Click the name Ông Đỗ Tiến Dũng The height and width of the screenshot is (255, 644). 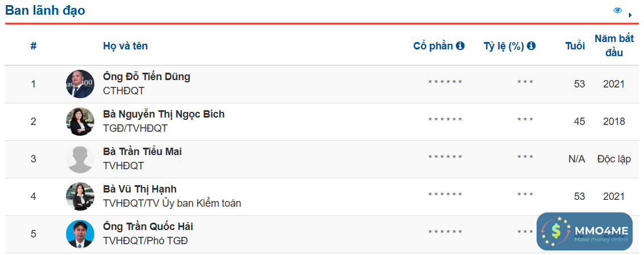147,77
